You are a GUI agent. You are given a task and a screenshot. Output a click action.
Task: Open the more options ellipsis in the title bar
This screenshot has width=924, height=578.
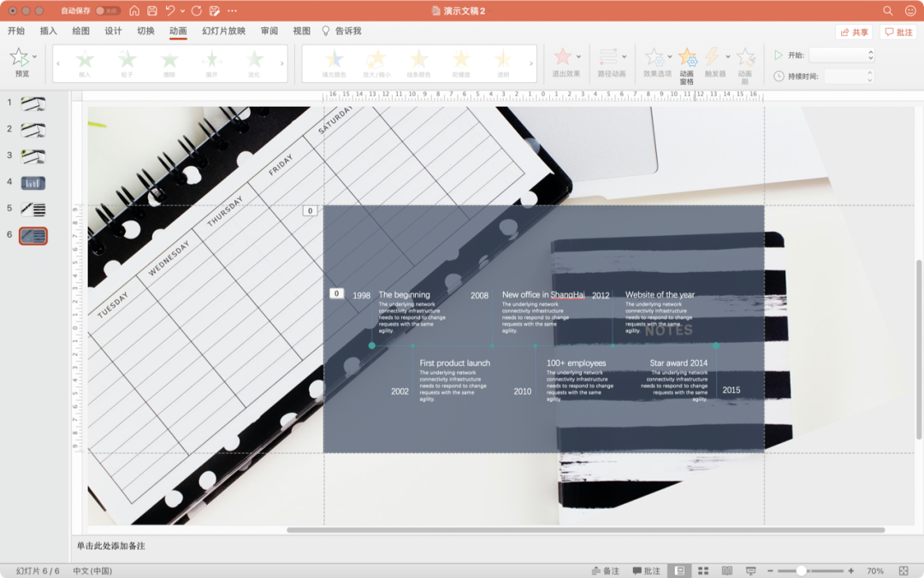232,10
